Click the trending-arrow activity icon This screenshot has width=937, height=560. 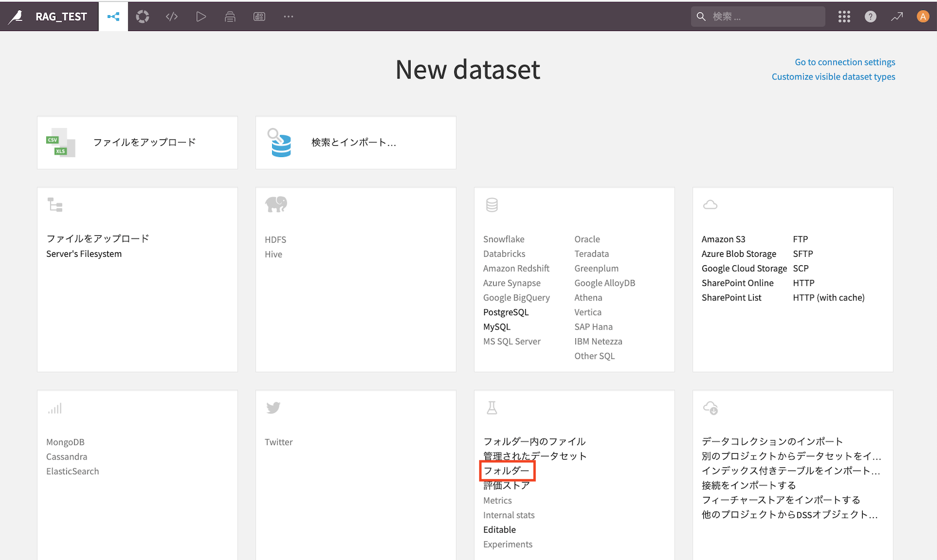pyautogui.click(x=897, y=17)
